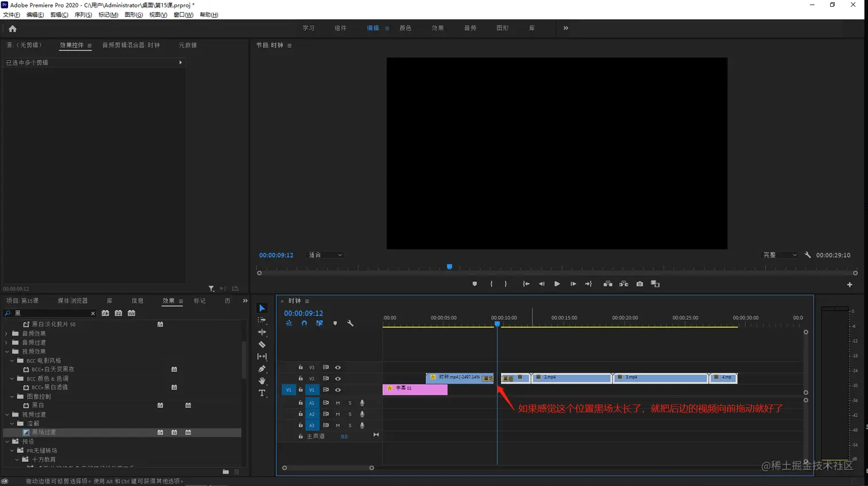This screenshot has height=486, width=868.
Task: Expand 音频过渡 folder
Action: tap(7, 343)
